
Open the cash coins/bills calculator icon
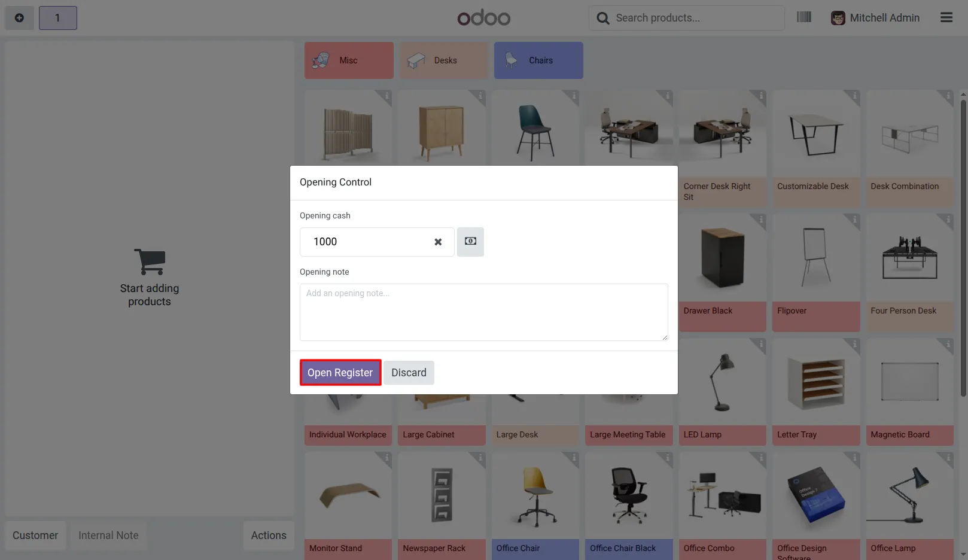470,242
